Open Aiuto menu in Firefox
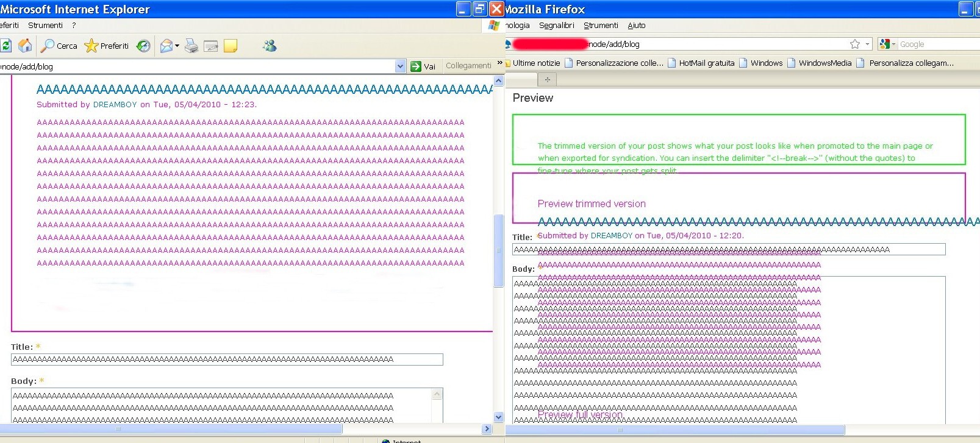980x443 pixels. (637, 26)
